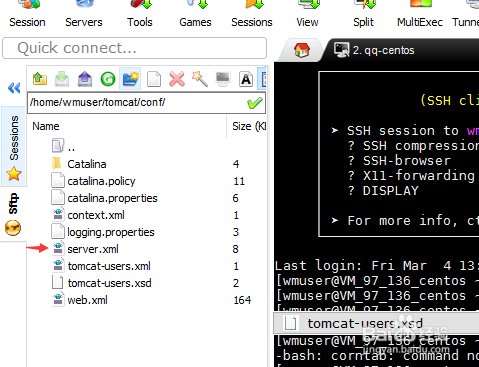
Task: Create a new file icon
Action: (x=154, y=79)
